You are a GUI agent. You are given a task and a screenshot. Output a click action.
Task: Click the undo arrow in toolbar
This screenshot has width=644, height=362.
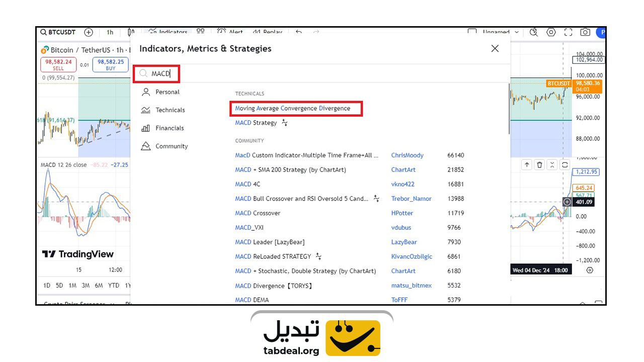[x=299, y=32]
